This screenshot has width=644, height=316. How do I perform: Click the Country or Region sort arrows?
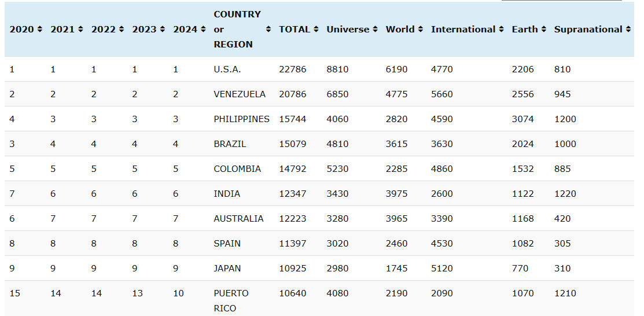(x=268, y=30)
